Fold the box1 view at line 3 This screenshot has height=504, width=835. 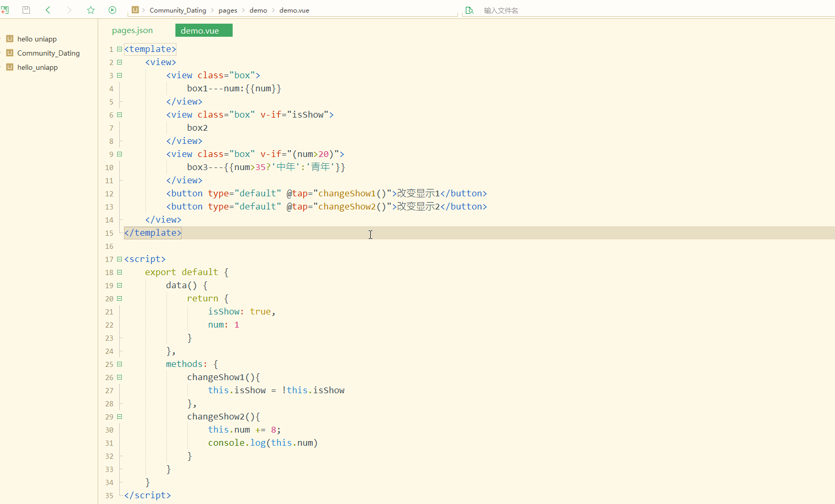click(x=120, y=75)
